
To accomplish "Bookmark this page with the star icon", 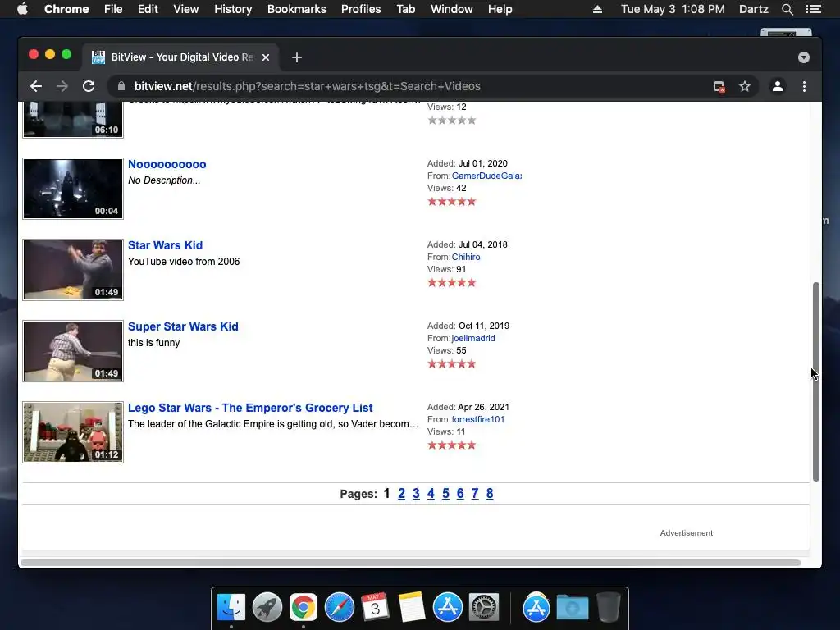I will pyautogui.click(x=745, y=86).
